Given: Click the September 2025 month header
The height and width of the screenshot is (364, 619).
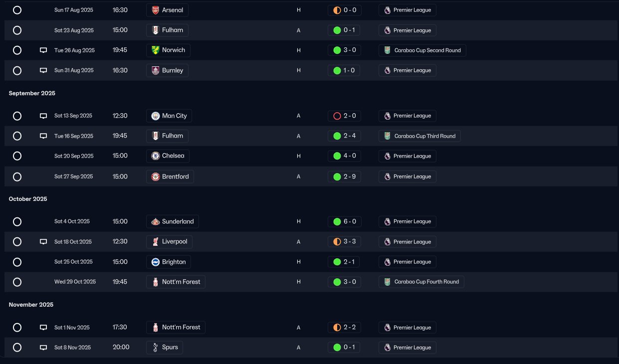Looking at the screenshot, I should coord(32,93).
